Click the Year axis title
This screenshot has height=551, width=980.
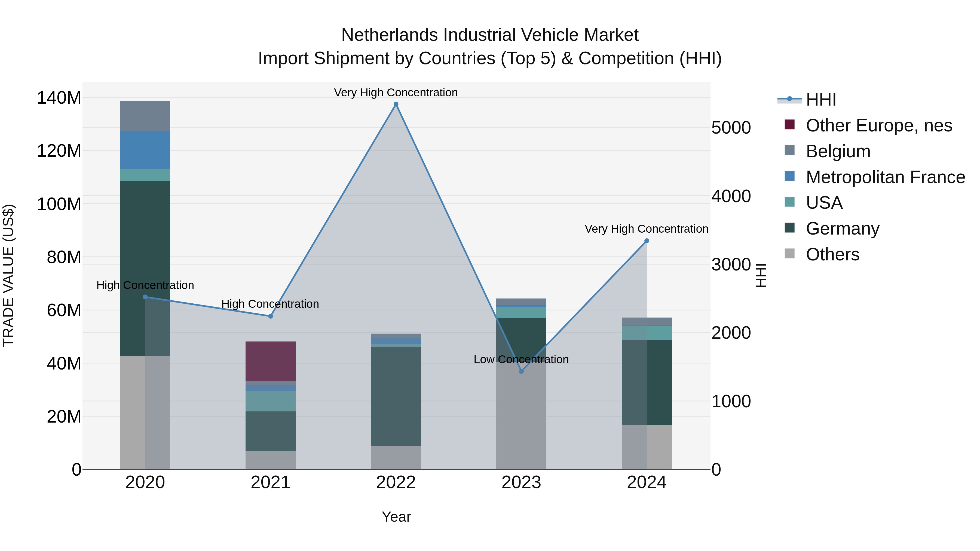coord(396,517)
